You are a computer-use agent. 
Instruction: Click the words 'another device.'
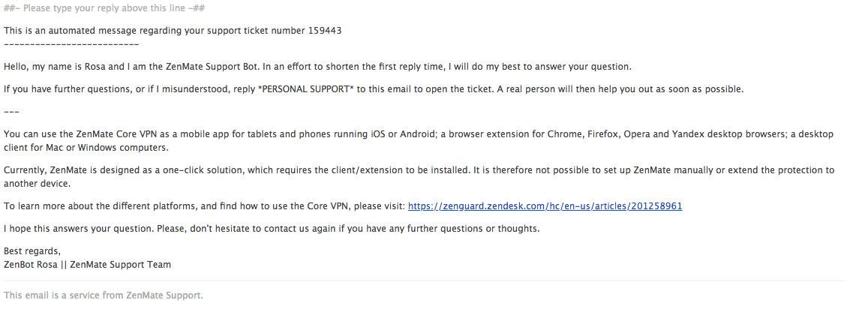coord(37,184)
